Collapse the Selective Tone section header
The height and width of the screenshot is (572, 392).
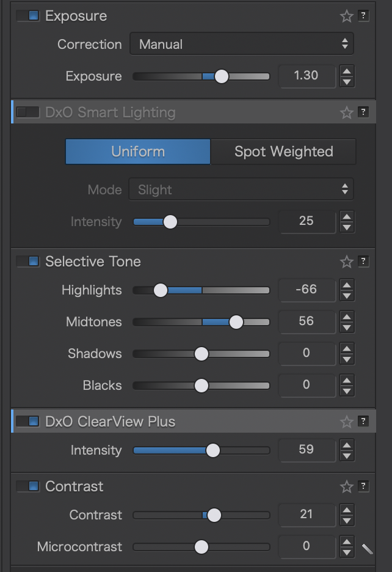point(93,262)
